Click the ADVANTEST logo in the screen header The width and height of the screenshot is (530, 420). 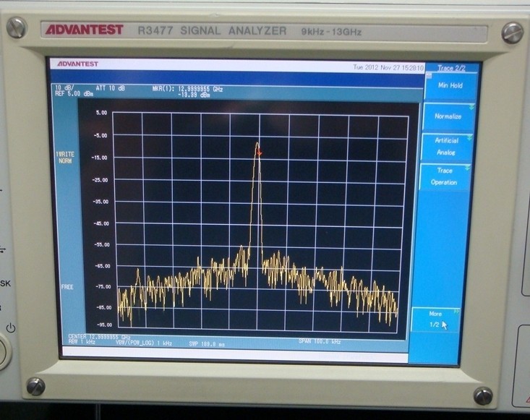78,64
